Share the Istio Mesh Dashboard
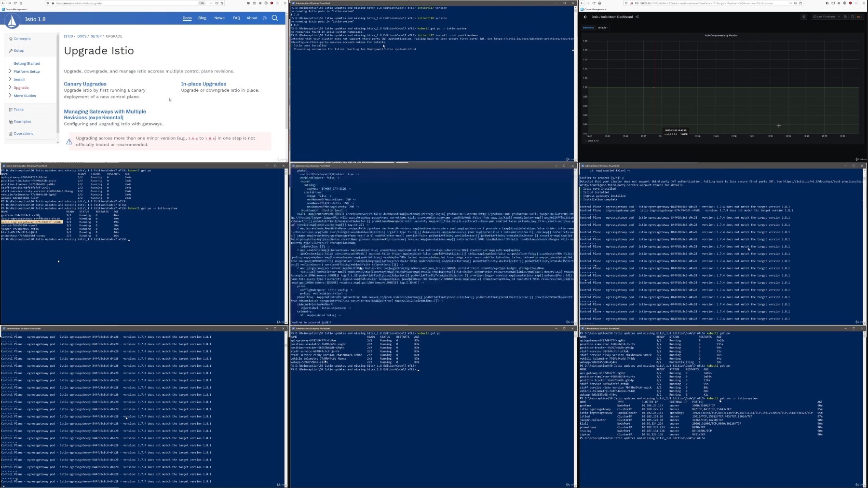Image resolution: width=868 pixels, height=488 pixels. click(637, 17)
